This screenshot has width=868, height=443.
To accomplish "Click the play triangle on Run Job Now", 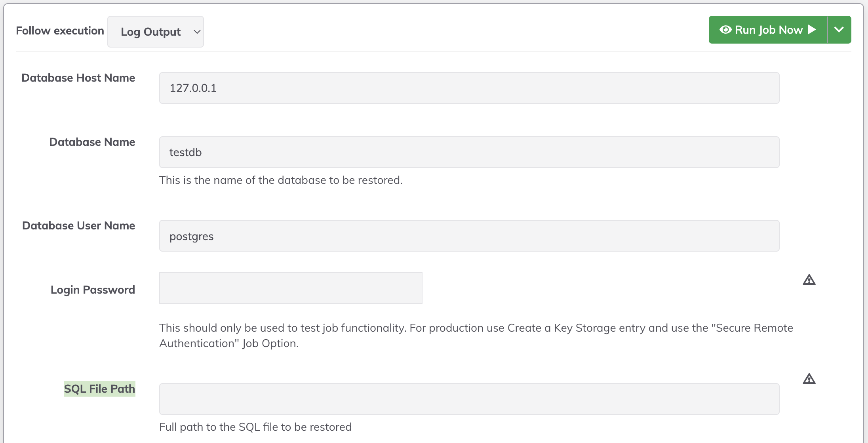I will tap(812, 30).
